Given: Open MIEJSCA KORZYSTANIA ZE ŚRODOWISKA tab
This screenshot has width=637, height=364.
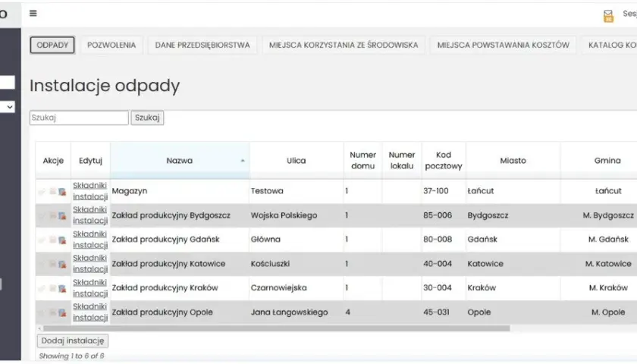Looking at the screenshot, I should click(x=344, y=45).
